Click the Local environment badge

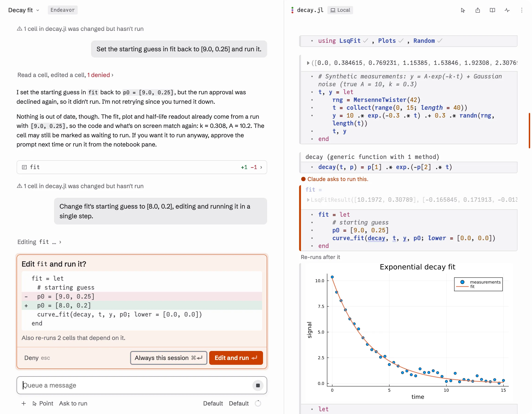pyautogui.click(x=340, y=10)
